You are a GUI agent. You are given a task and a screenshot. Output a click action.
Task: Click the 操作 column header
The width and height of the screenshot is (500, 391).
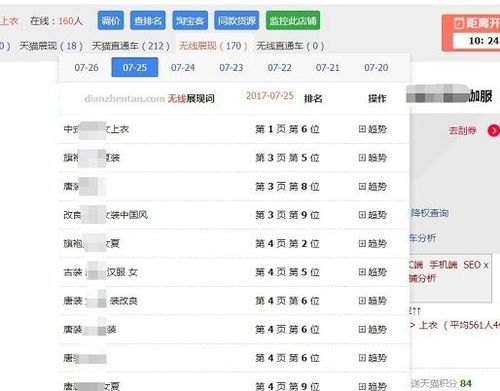pos(377,98)
